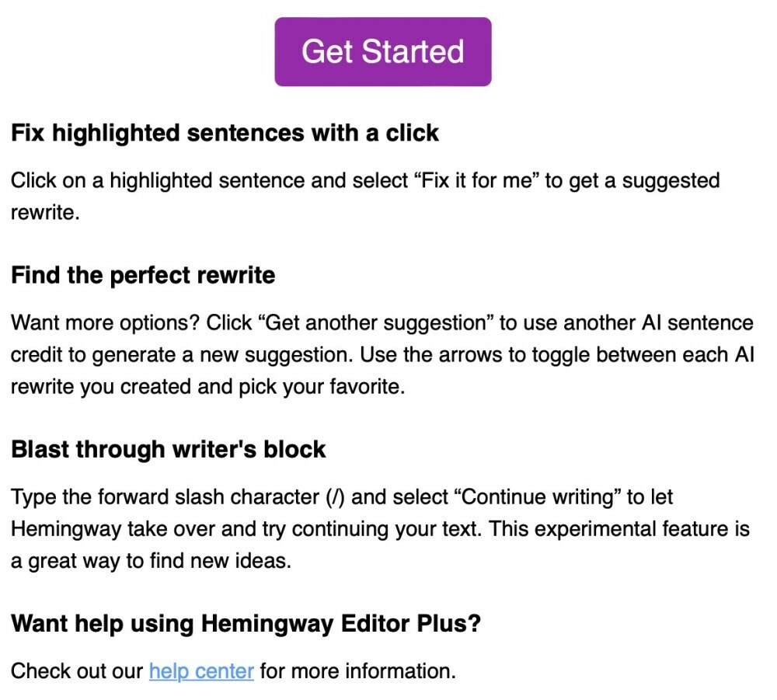Image resolution: width=777 pixels, height=700 pixels.
Task: Open the help center link
Action: 201,670
